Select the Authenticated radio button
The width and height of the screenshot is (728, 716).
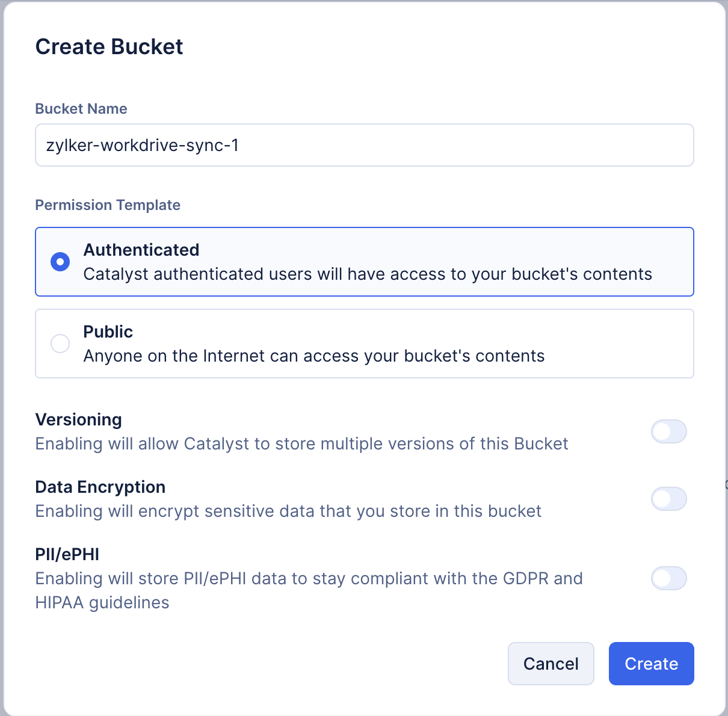(60, 262)
